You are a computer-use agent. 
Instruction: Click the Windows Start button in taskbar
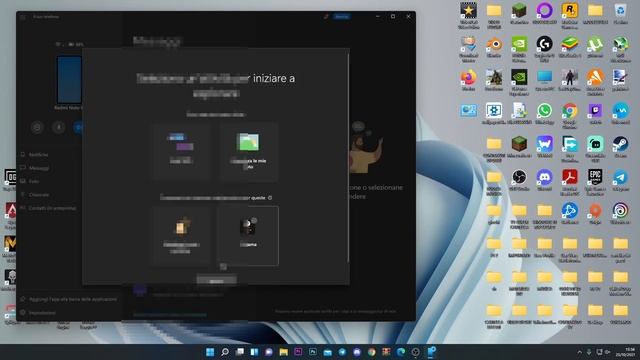[210, 352]
